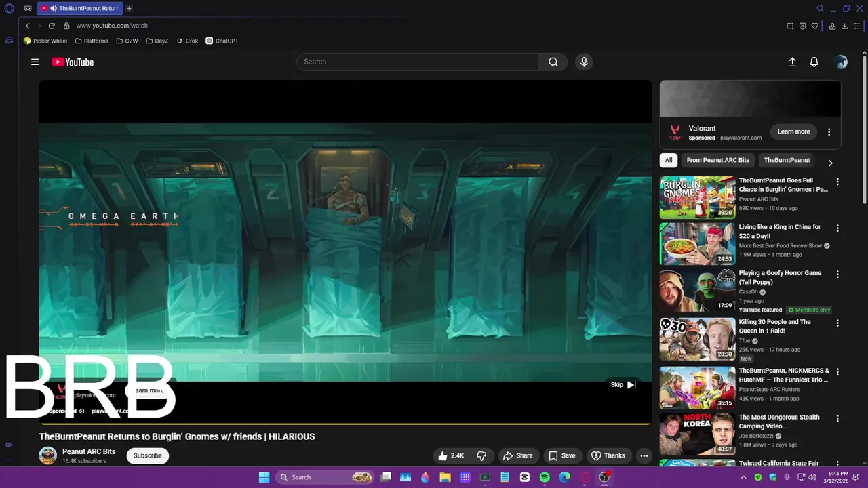Viewport: 868px width, 488px height.
Task: Like the video with 2.4K likes
Action: point(451,455)
